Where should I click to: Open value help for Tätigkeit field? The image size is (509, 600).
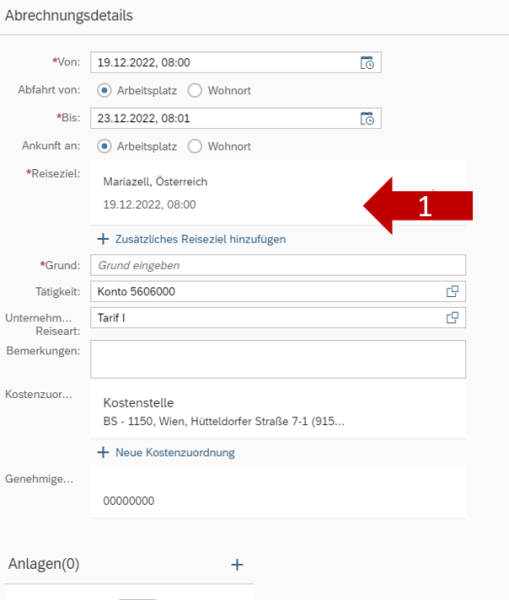pyautogui.click(x=452, y=292)
